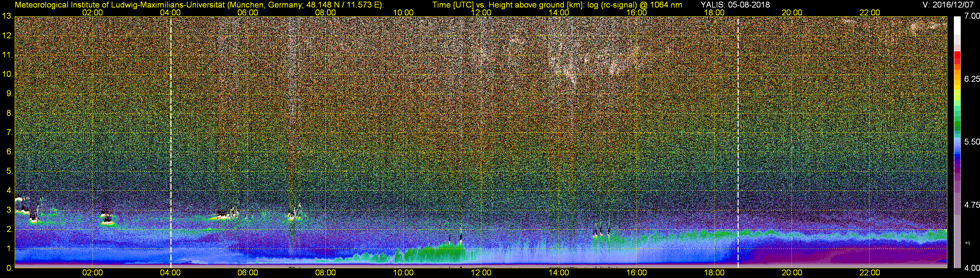Click the white dashed vertical marker after 18:00
This screenshot has height=278, width=980.
738,142
